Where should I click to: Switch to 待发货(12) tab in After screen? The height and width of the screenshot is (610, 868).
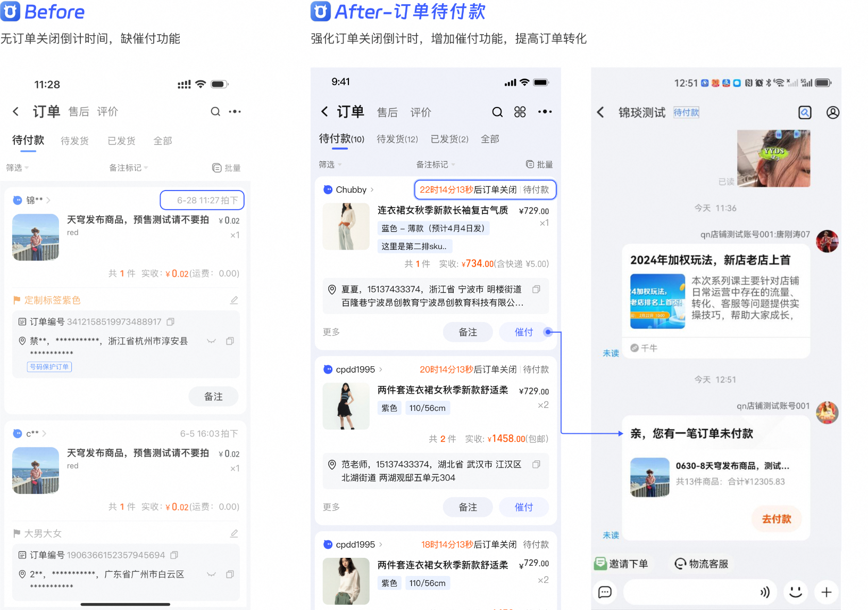(397, 139)
